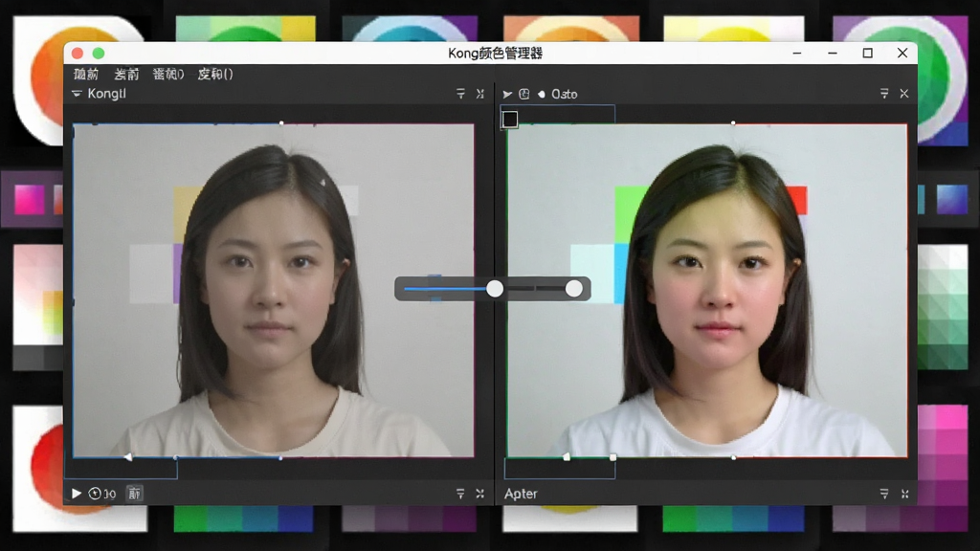Click the filter icon in the Oato panel header
The image size is (980, 551).
pos(884,94)
